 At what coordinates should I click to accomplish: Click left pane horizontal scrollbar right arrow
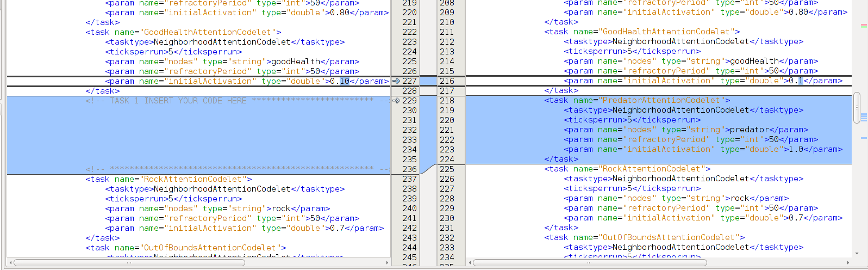(387, 262)
